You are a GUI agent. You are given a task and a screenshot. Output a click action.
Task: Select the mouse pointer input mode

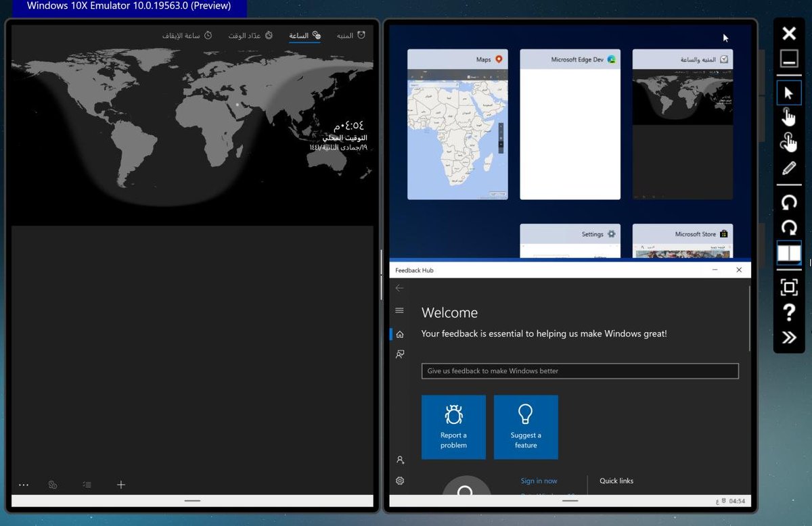pos(789,93)
